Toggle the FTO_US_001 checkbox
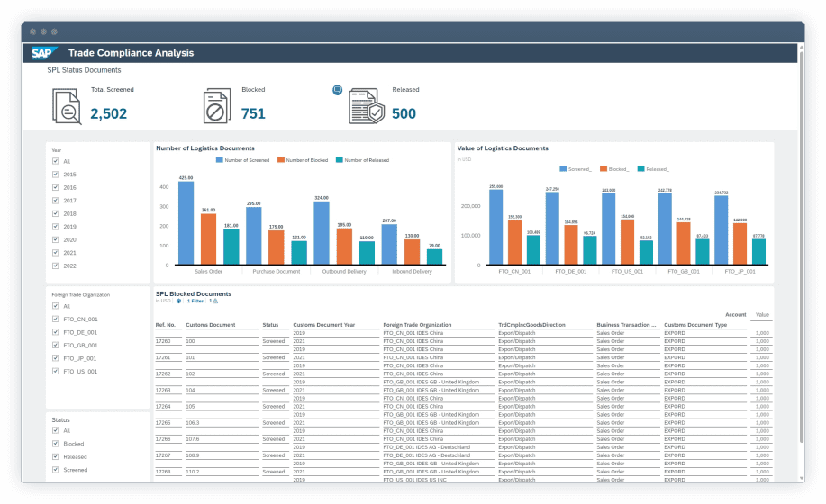Viewport: 826px width, 504px height. (55, 371)
